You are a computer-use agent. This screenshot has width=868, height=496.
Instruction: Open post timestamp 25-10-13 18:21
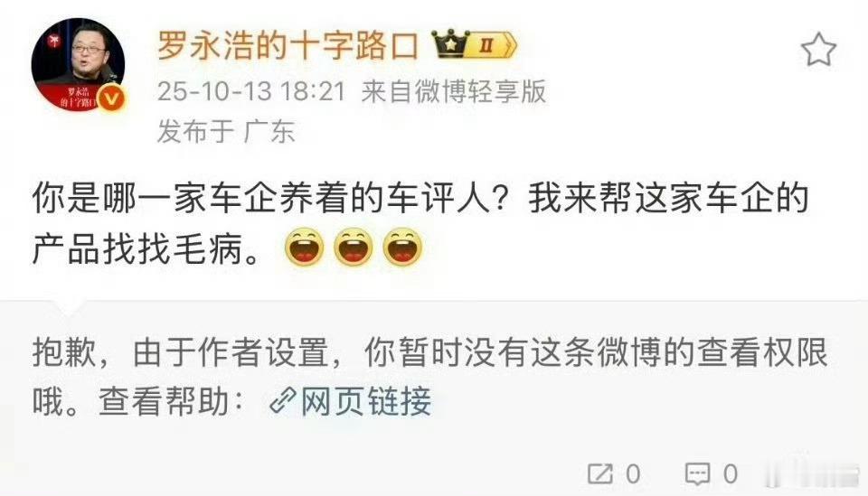(251, 91)
